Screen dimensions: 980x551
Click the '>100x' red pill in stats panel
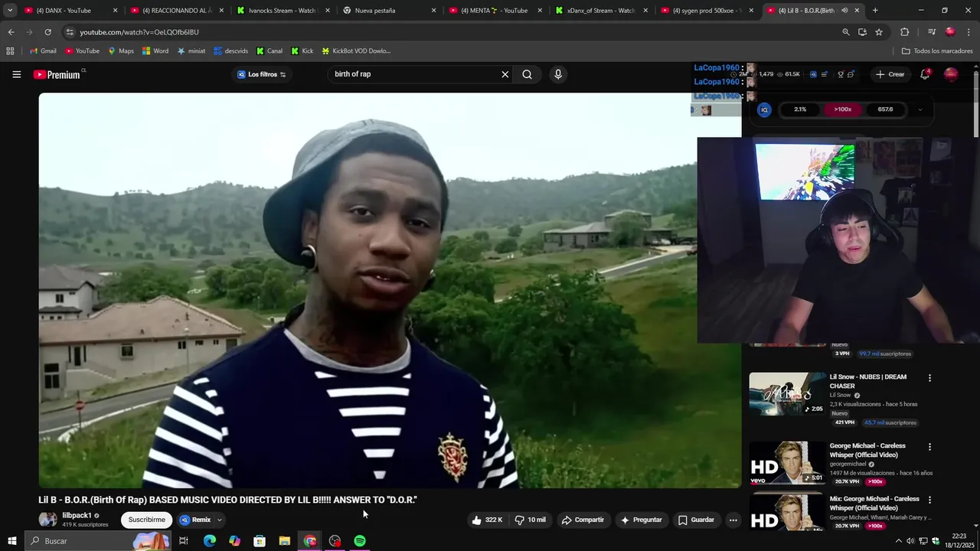pyautogui.click(x=842, y=109)
